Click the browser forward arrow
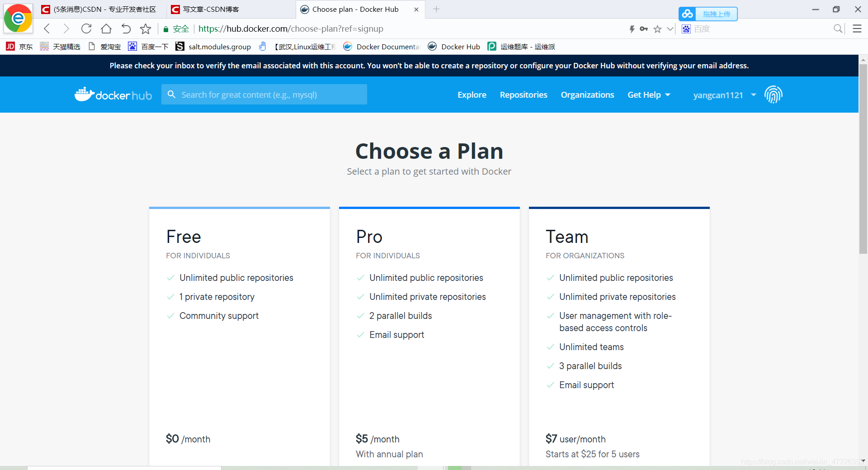Screen dimensions: 868x470 pyautogui.click(x=66, y=29)
